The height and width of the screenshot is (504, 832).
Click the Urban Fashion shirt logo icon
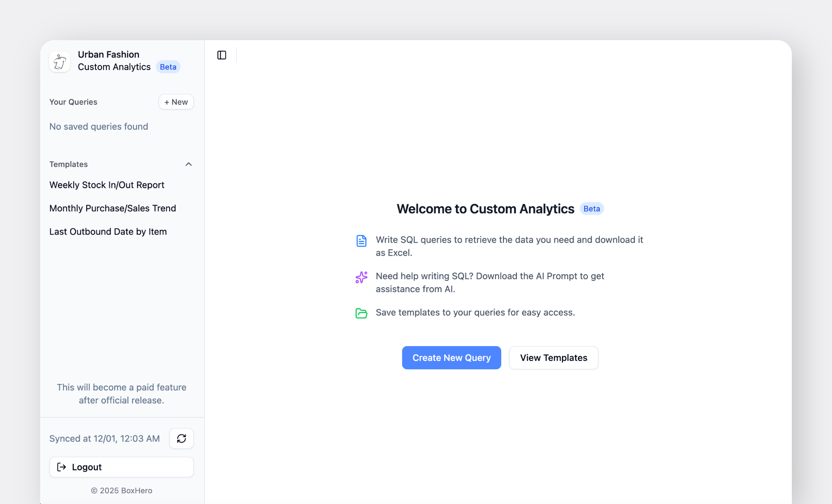pos(59,62)
